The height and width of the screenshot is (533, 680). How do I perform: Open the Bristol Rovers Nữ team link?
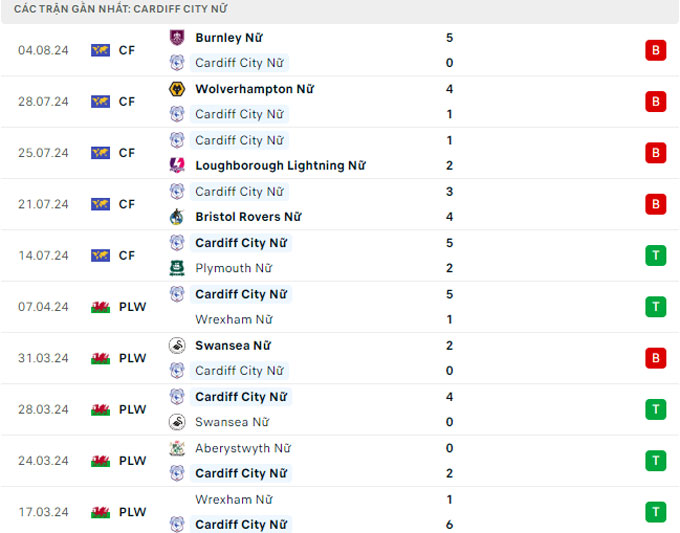click(248, 217)
